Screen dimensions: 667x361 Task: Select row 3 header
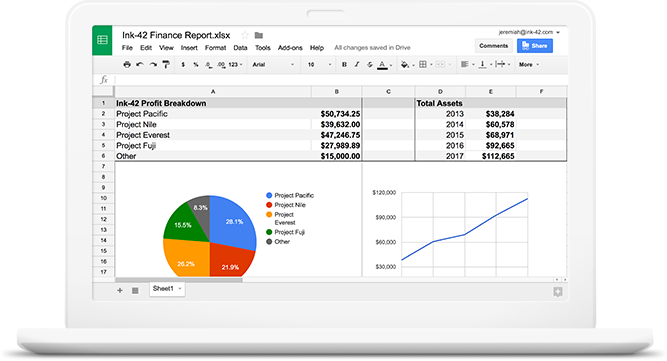coord(103,124)
